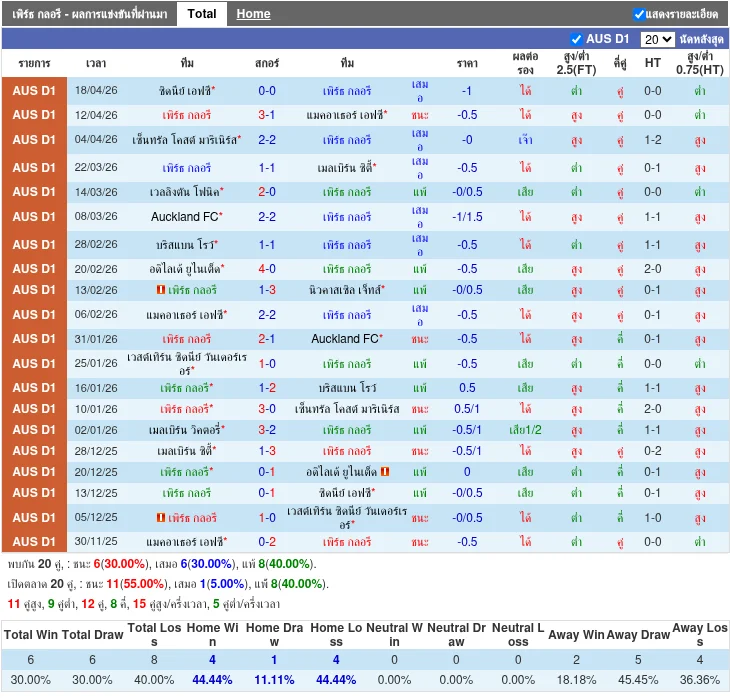Click red card icon beside 20/12/25 away team
Image resolution: width=730 pixels, height=698 pixels.
click(x=385, y=472)
